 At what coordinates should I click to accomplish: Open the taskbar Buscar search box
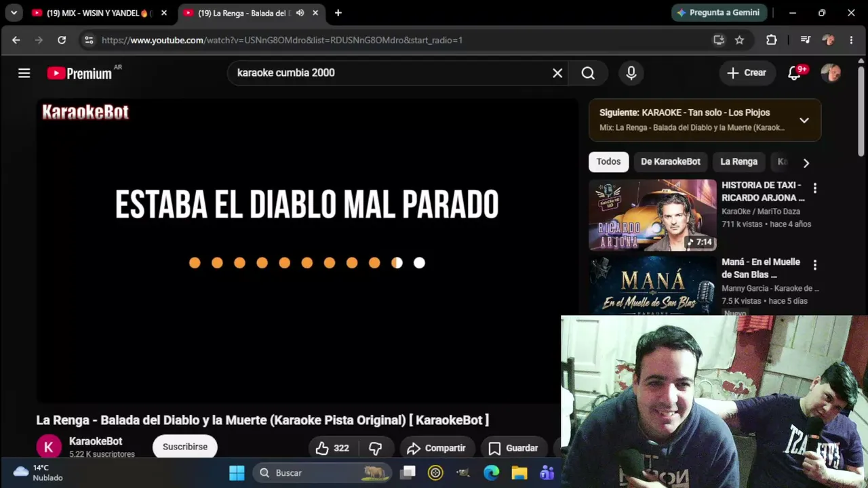coord(323,472)
